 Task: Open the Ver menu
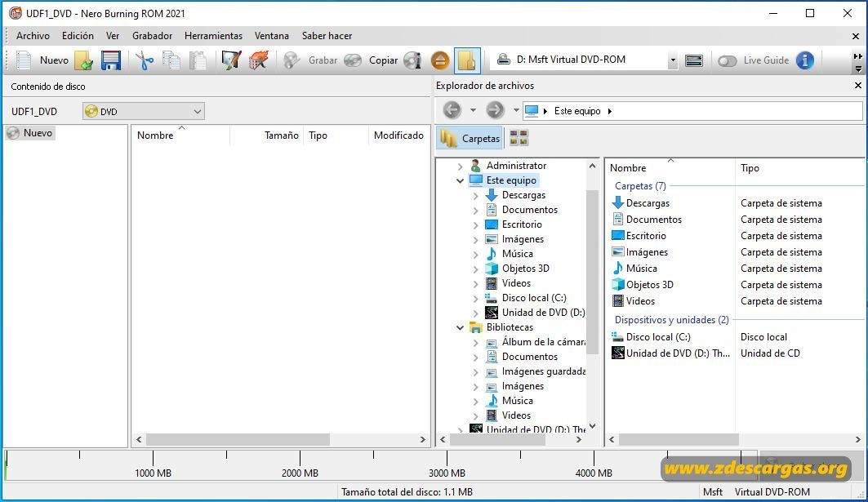pos(113,35)
